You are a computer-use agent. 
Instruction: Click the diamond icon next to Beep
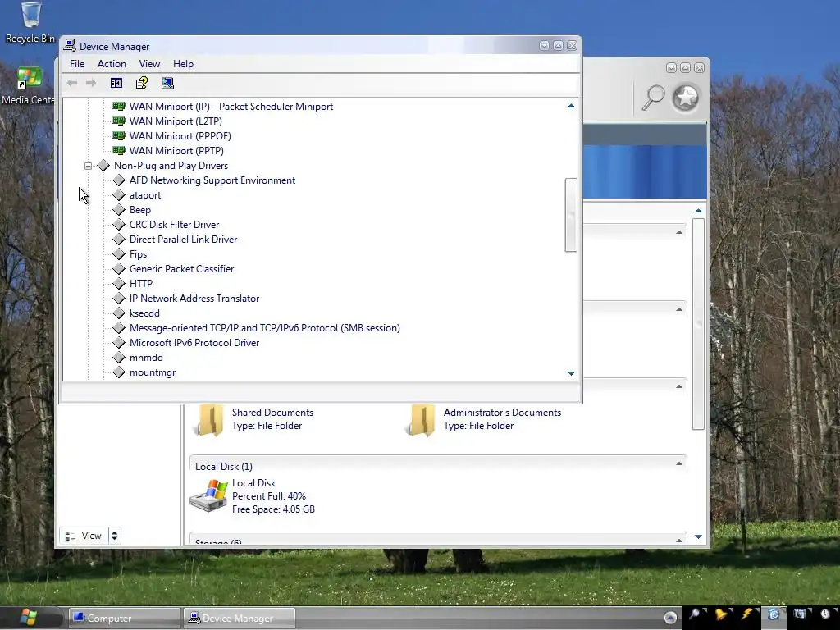[119, 209]
